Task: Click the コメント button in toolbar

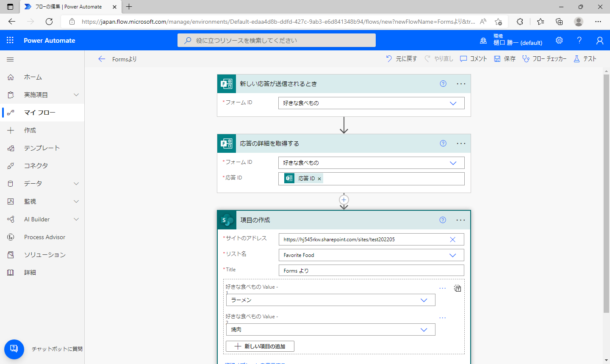Action: point(474,59)
